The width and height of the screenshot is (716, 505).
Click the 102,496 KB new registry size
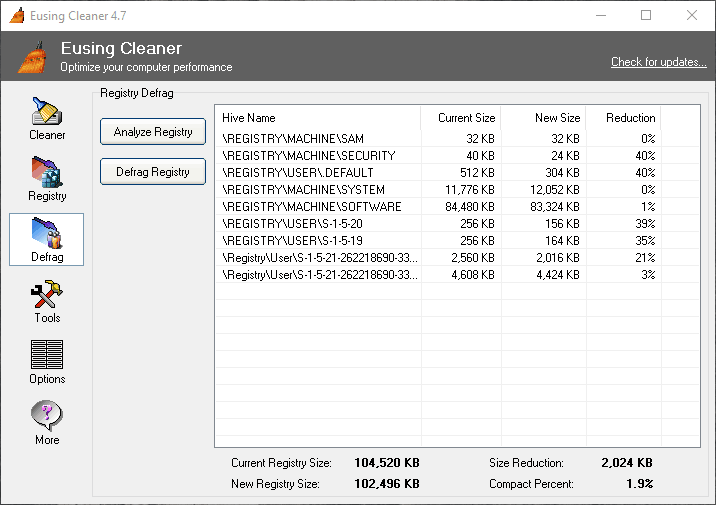pos(387,484)
